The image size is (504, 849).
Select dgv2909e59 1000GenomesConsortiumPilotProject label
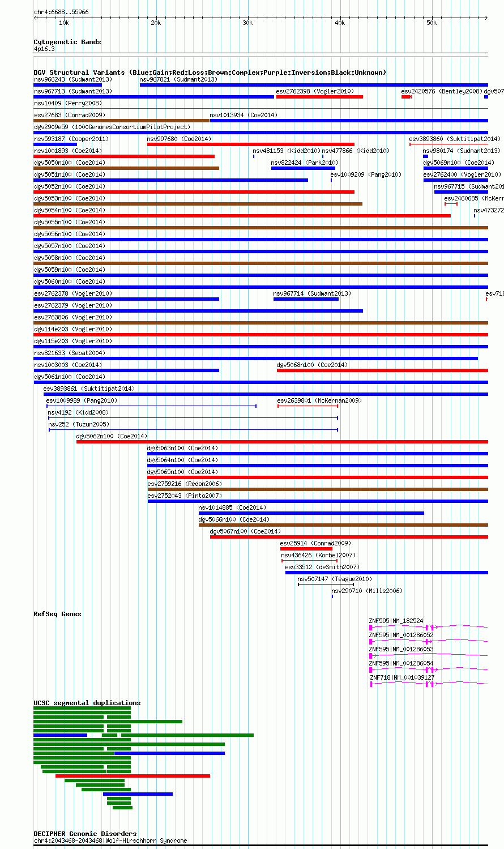(x=112, y=127)
